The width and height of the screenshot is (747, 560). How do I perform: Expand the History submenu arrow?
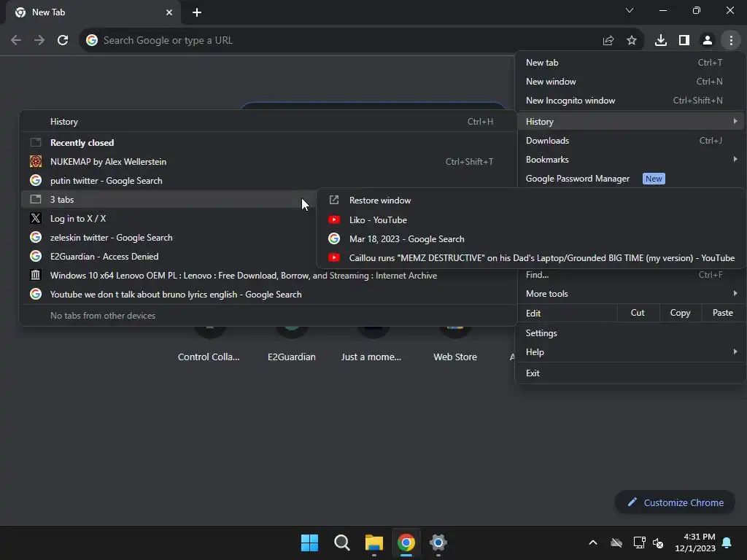pyautogui.click(x=735, y=122)
